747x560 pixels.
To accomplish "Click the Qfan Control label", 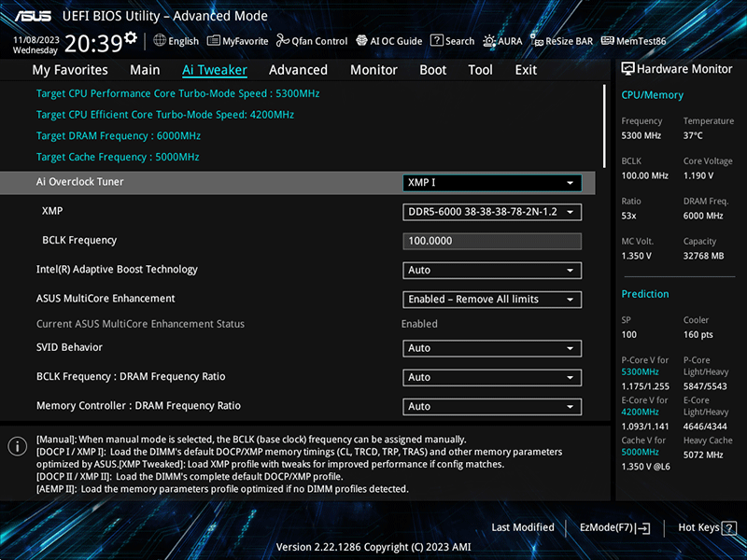I will [319, 41].
